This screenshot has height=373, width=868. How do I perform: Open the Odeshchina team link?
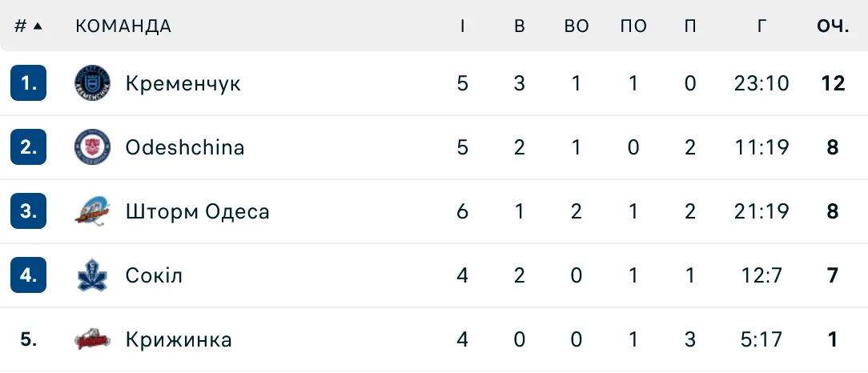pos(185,147)
